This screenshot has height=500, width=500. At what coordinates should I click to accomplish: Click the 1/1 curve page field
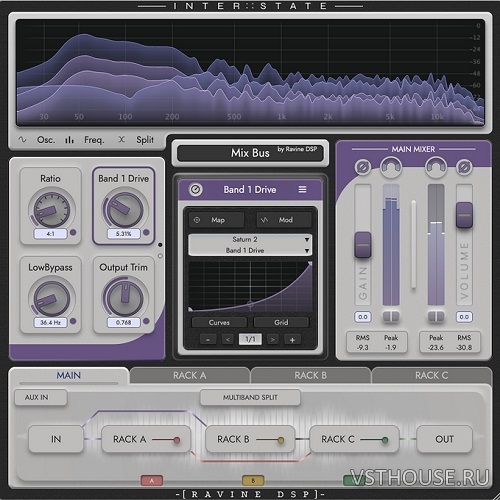(x=250, y=339)
